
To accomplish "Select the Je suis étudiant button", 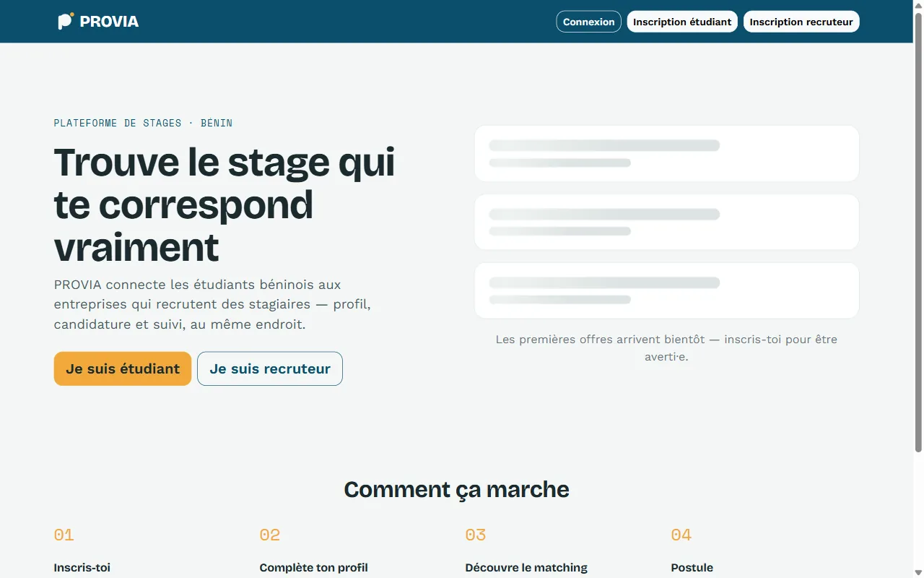I will click(x=123, y=368).
